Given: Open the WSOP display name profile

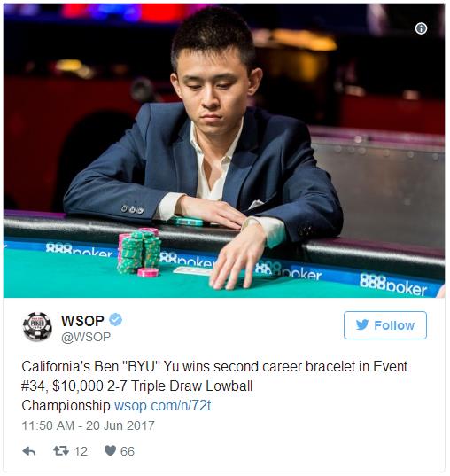Looking at the screenshot, I should click(x=82, y=321).
